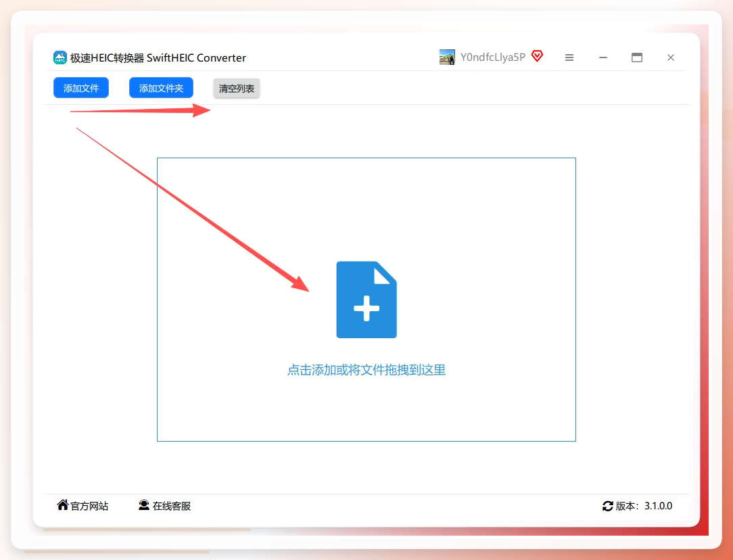Click the version text 3.1.0.0
733x560 pixels.
coord(658,506)
